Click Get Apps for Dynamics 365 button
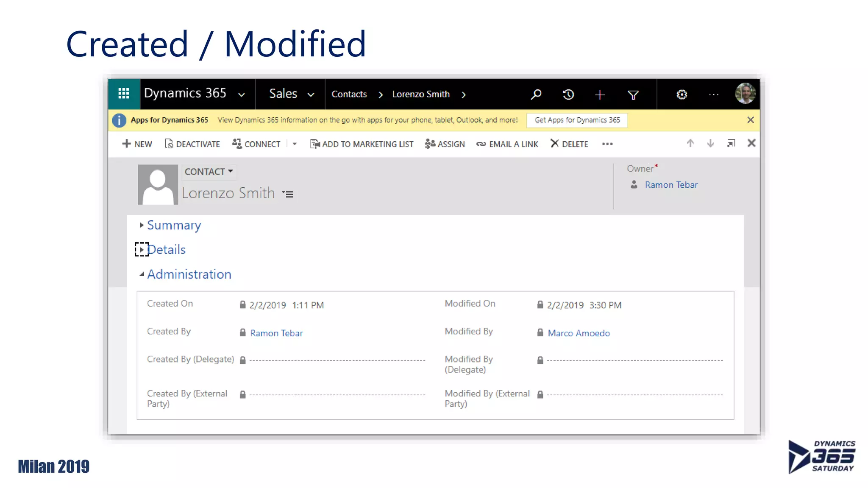The width and height of the screenshot is (868, 488). pos(577,120)
